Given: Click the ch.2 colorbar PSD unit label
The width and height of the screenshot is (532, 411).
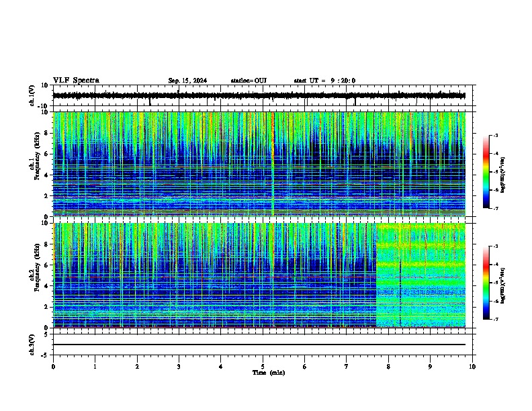Looking at the screenshot, I should 503,285.
